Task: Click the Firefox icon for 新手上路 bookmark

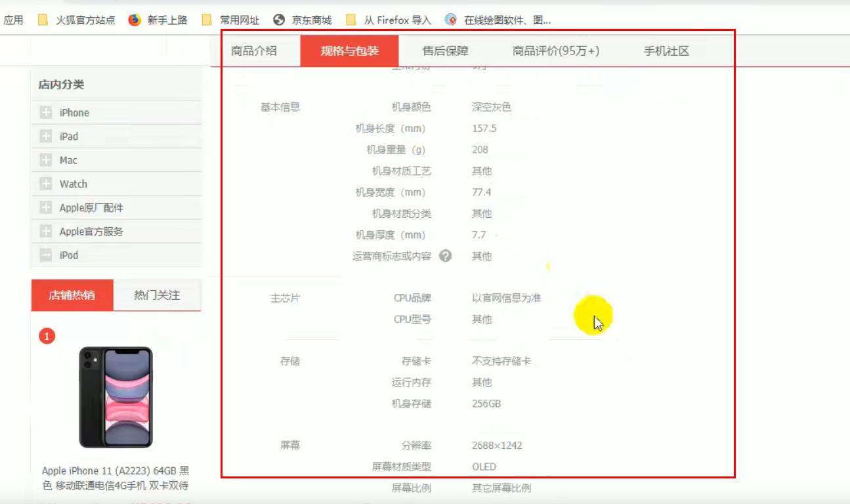Action: pyautogui.click(x=135, y=20)
